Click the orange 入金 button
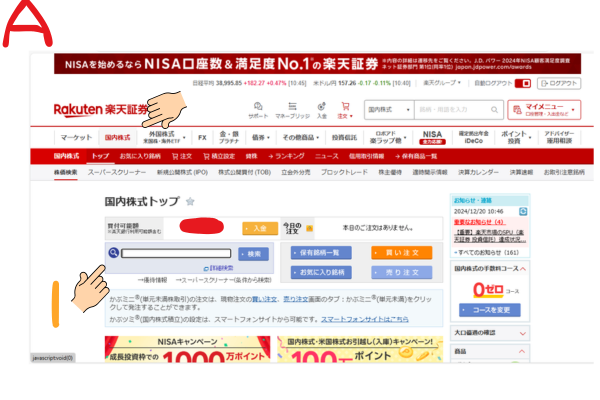Screen dimensions: 600x400 [x=260, y=229]
